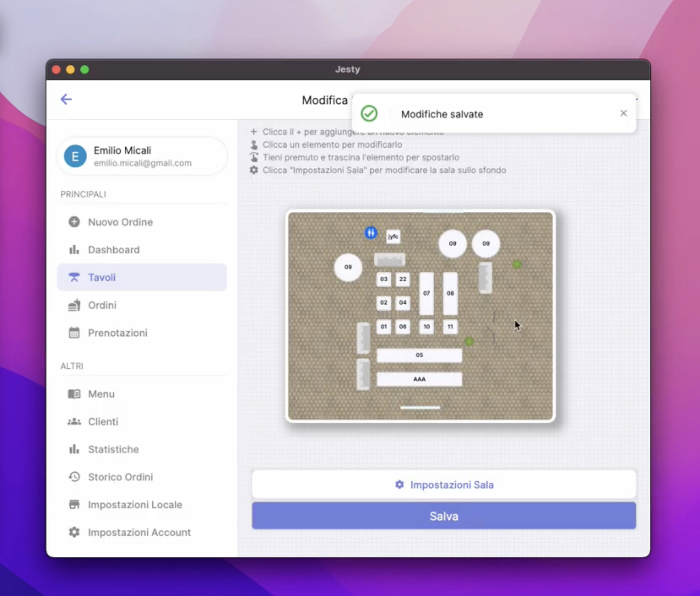Open Statistiche in sidebar
This screenshot has width=700, height=596.
pos(113,449)
